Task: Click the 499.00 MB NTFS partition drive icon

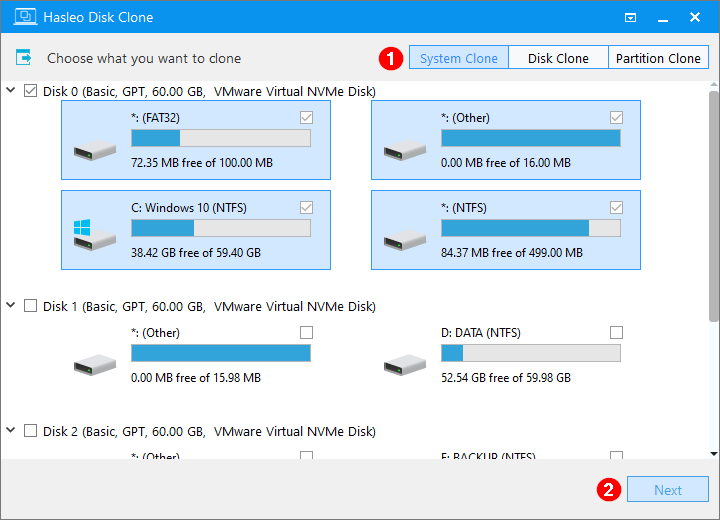Action: pyautogui.click(x=405, y=240)
